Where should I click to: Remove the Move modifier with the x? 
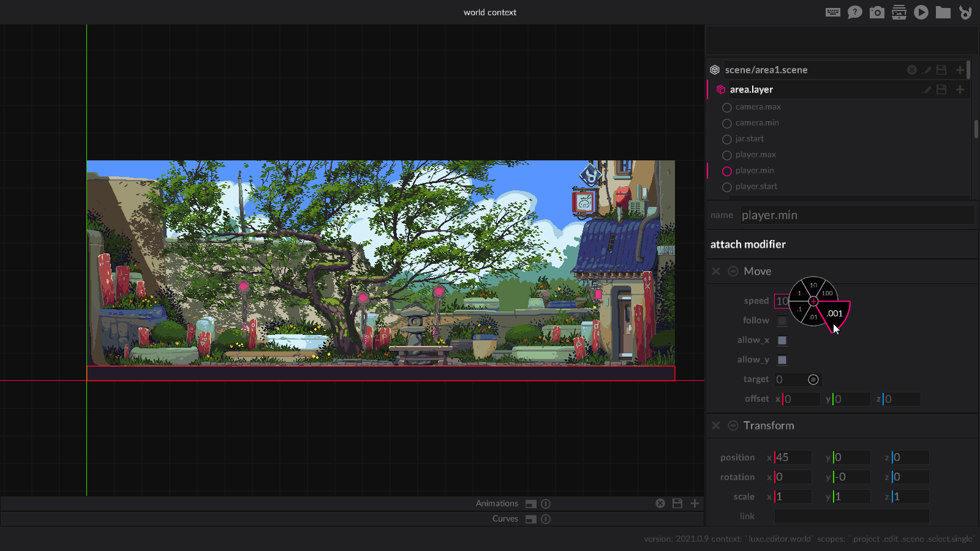pos(716,271)
